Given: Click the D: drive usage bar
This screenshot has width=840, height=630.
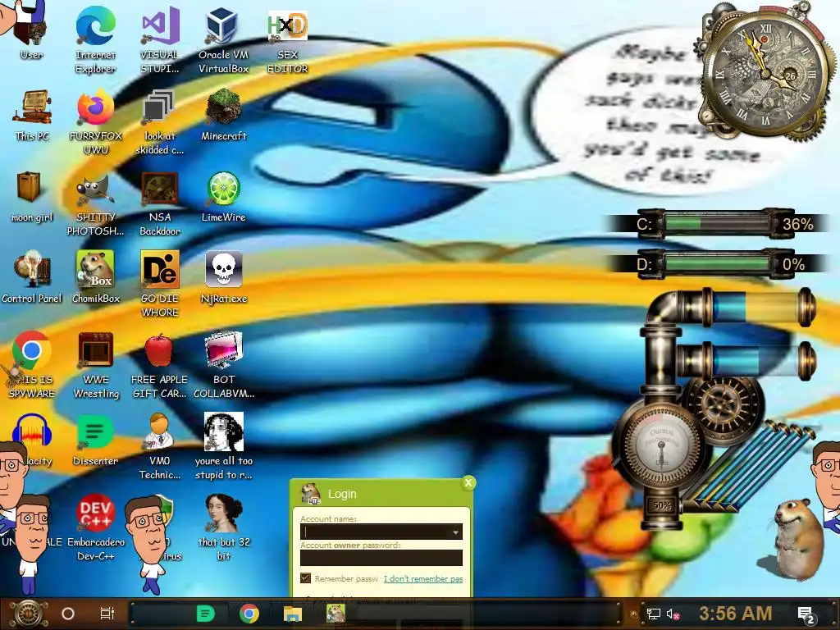Looking at the screenshot, I should (717, 263).
